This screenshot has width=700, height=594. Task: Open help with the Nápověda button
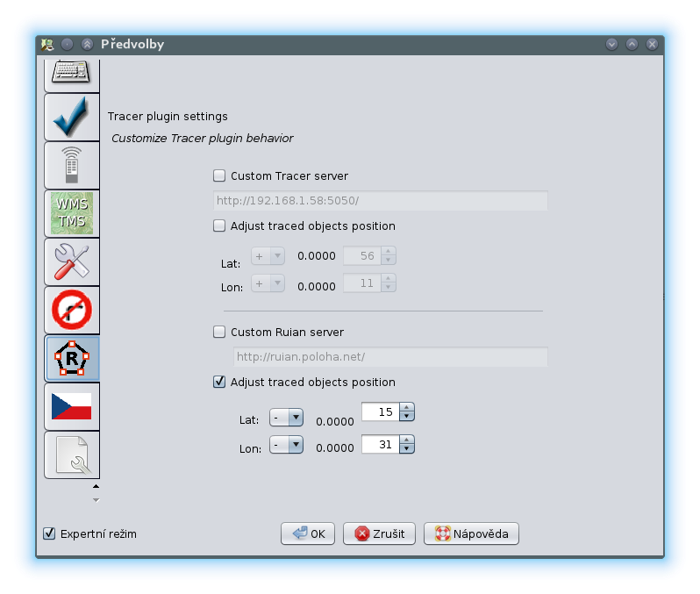click(x=471, y=533)
